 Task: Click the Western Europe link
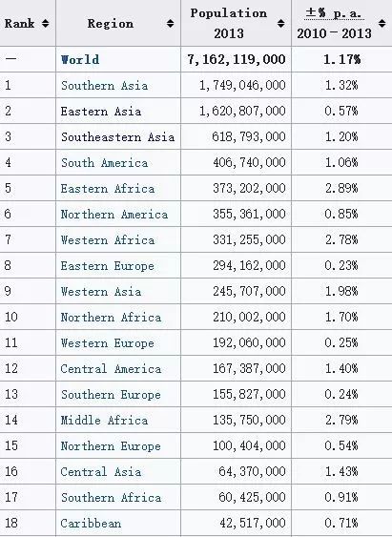click(108, 342)
